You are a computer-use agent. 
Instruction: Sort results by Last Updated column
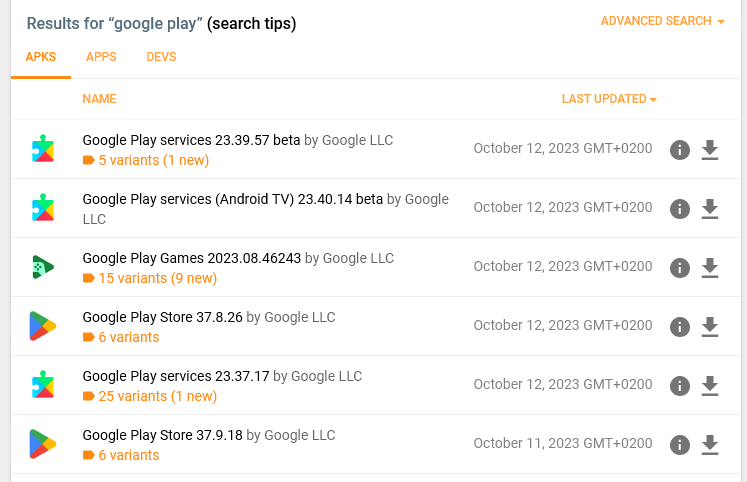tap(609, 99)
